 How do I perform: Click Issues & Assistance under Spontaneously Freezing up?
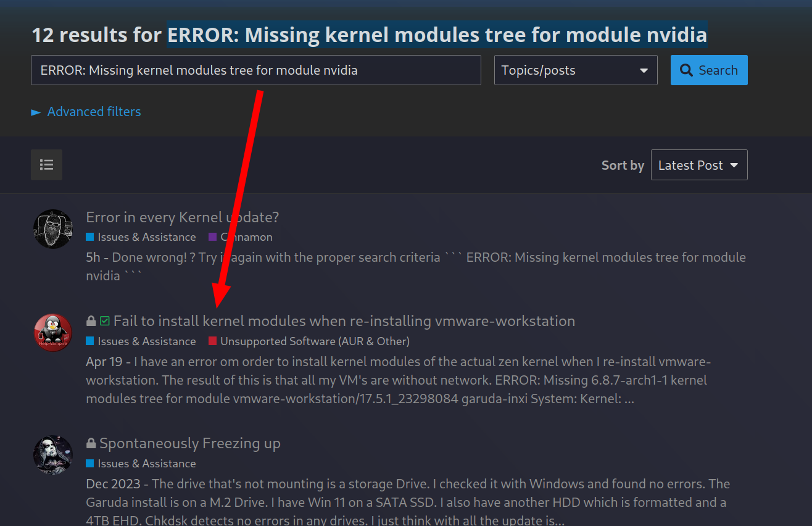point(141,464)
